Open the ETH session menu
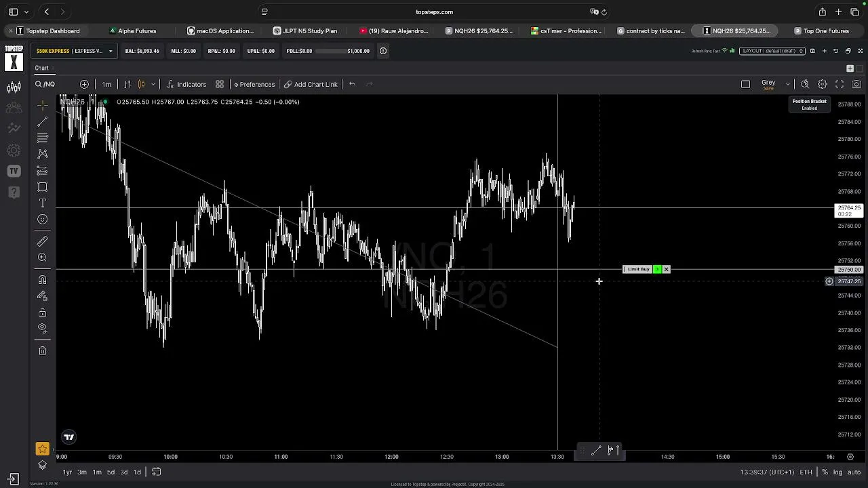 tap(806, 472)
